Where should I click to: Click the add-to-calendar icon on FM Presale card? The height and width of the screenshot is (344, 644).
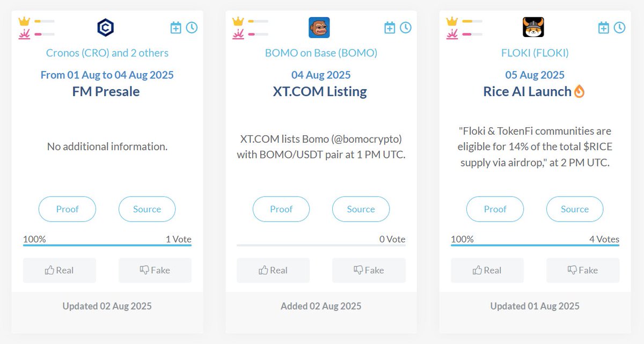tap(176, 27)
